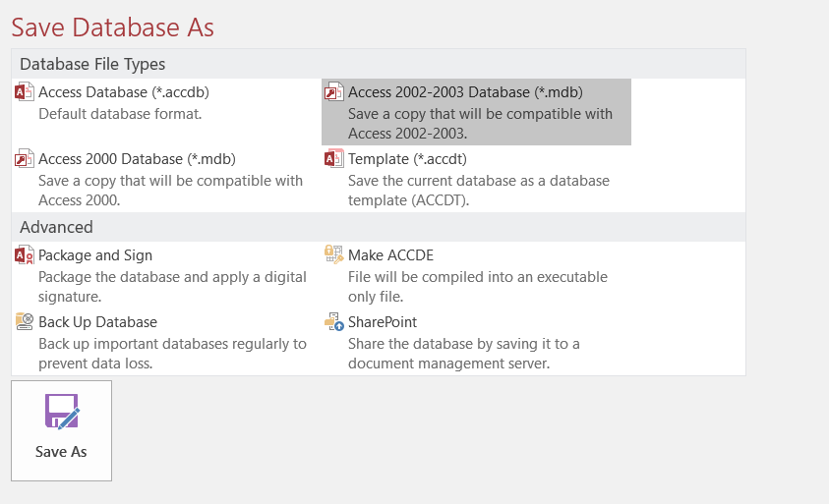The width and height of the screenshot is (829, 504).
Task: Click the purple floppy disk Save As icon
Action: [61, 412]
